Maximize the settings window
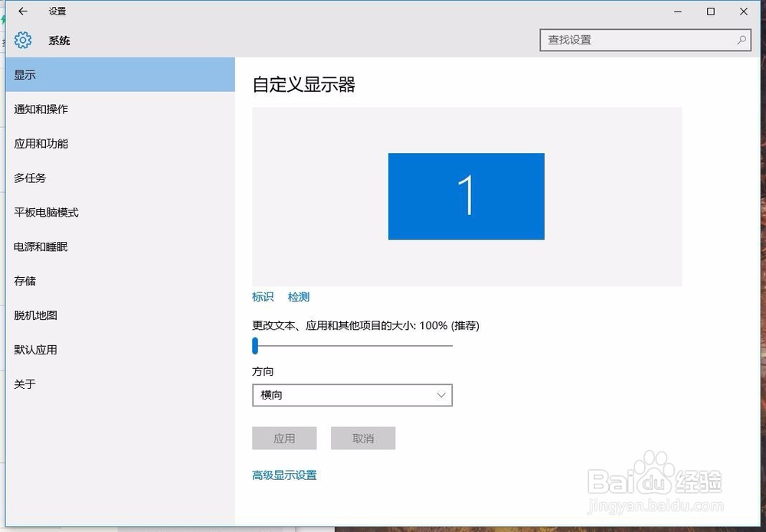 coord(711,11)
